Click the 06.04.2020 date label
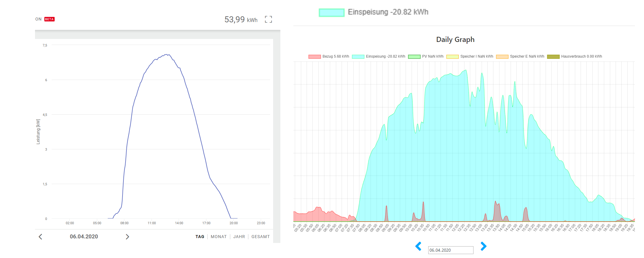 (x=84, y=237)
